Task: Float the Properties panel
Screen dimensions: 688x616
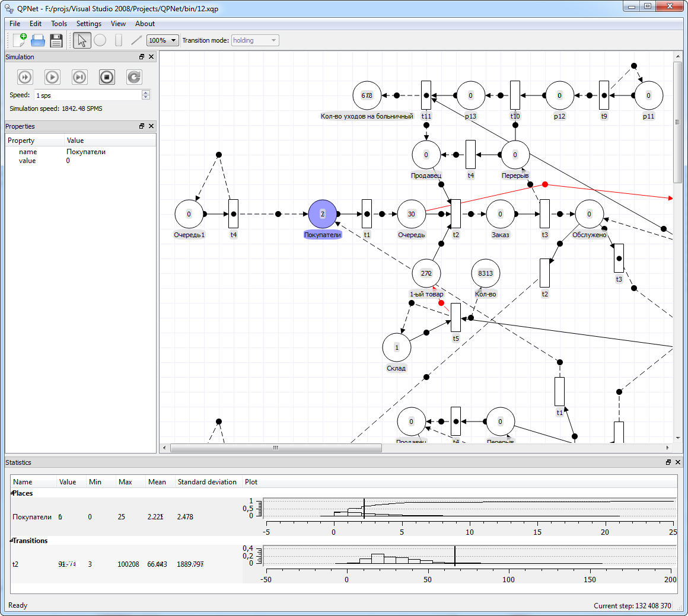Action: (x=142, y=126)
